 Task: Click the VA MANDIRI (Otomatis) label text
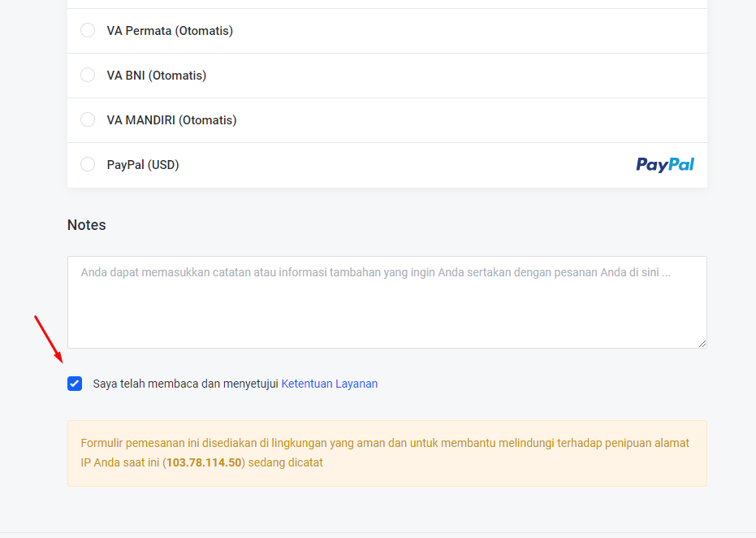pyautogui.click(x=171, y=120)
